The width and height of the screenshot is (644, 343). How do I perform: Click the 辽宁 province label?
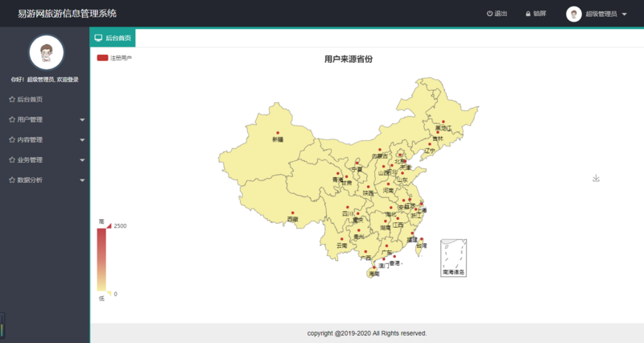[430, 151]
